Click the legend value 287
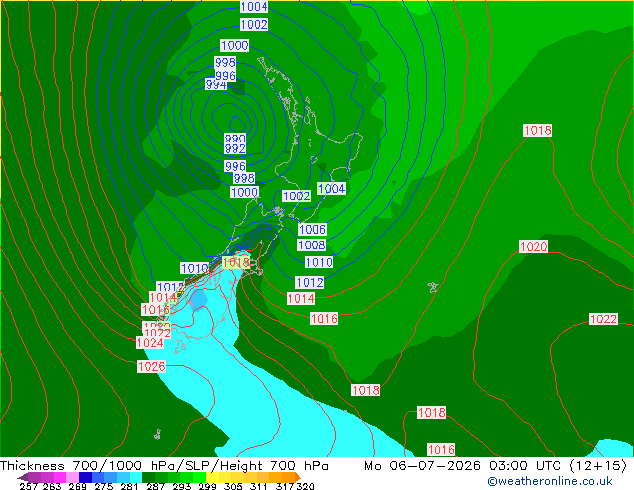The image size is (634, 490). (x=155, y=486)
